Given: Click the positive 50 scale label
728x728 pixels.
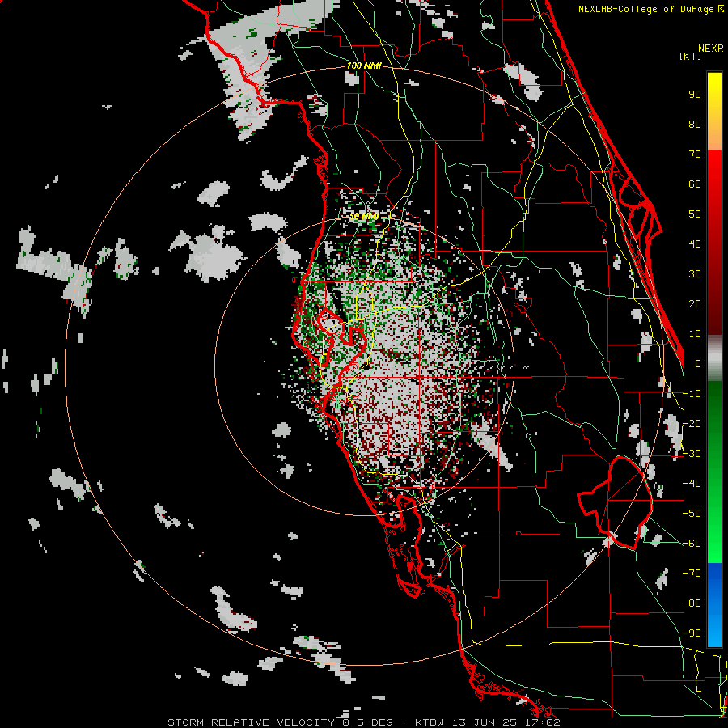Looking at the screenshot, I should click(x=695, y=214).
